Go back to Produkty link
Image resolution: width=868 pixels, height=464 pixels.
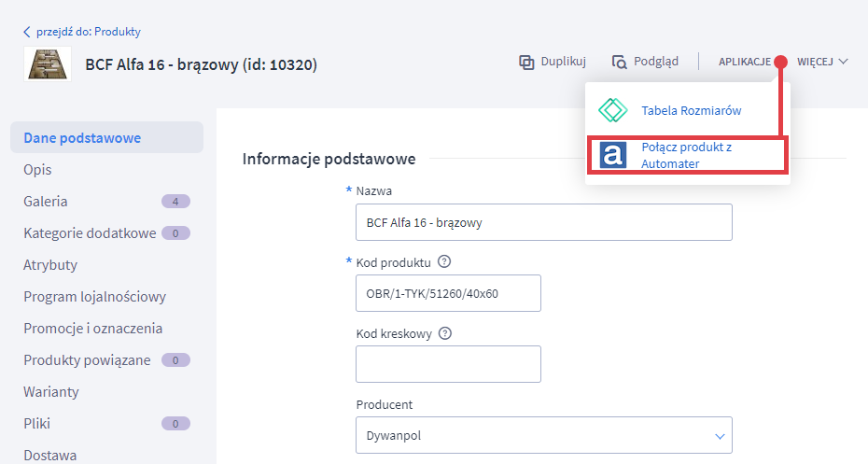[x=89, y=32]
